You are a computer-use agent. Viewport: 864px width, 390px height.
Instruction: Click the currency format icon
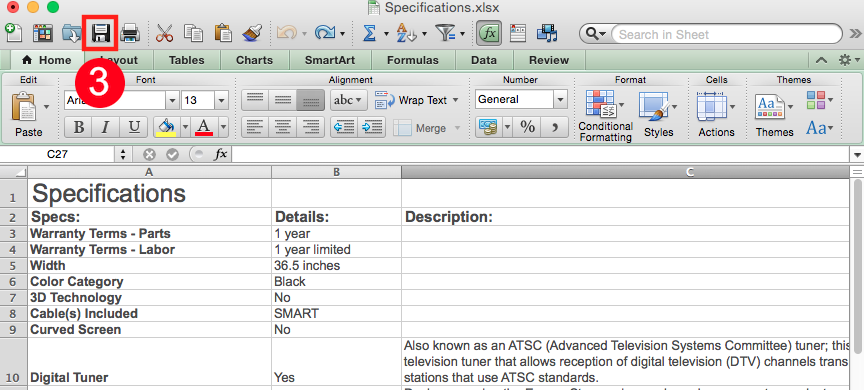(488, 128)
